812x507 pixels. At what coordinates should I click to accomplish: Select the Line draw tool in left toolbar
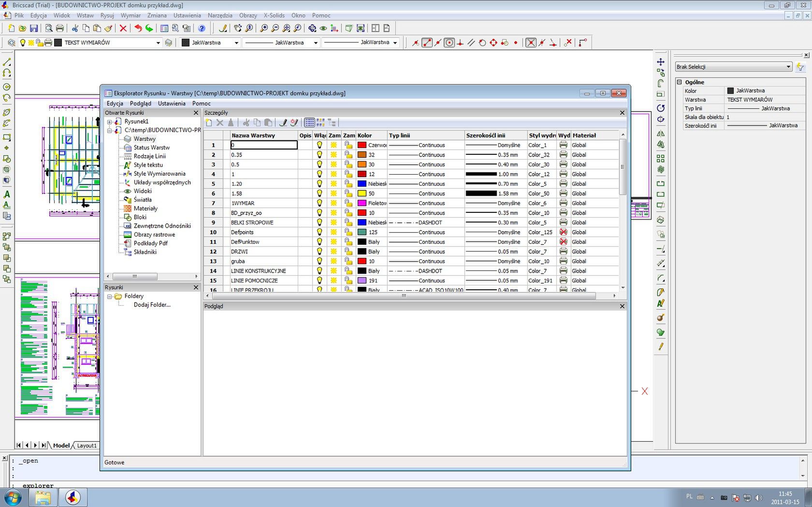7,62
